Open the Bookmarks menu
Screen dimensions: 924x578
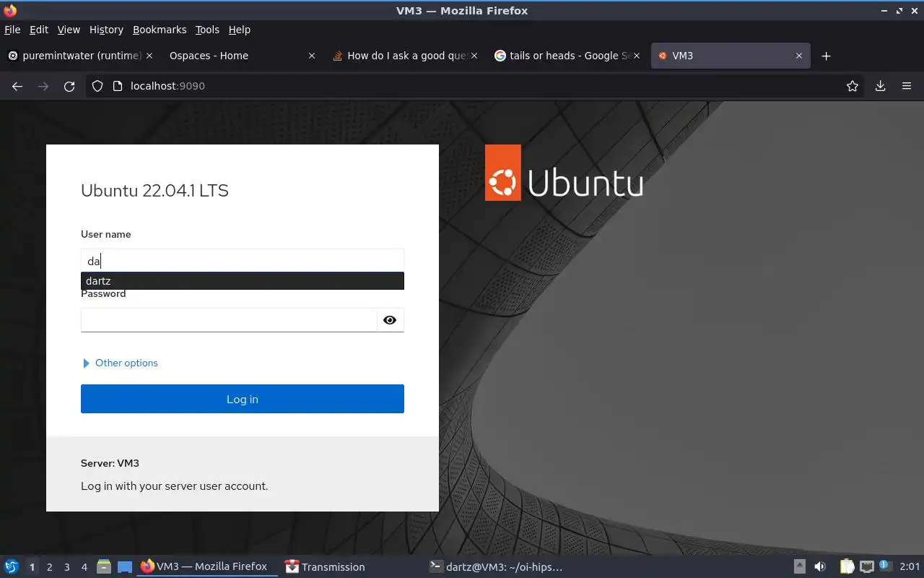(x=160, y=30)
